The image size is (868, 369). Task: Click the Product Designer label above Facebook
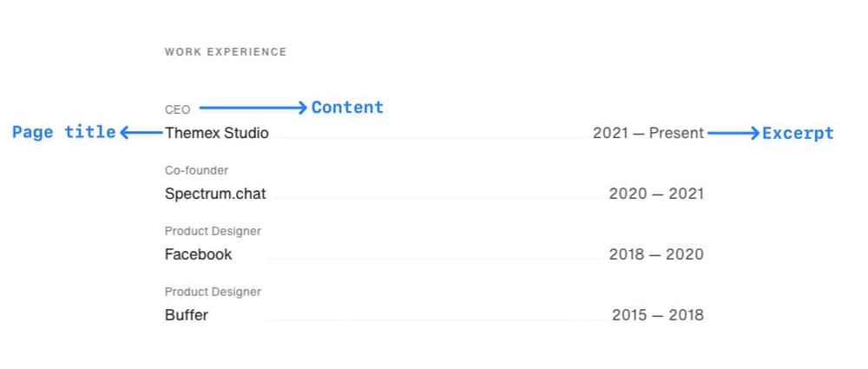click(213, 232)
